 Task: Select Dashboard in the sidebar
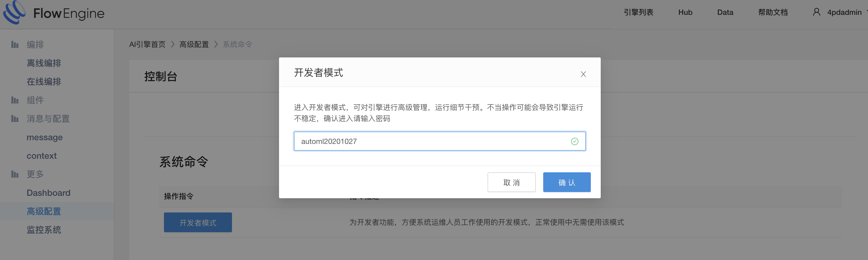49,193
